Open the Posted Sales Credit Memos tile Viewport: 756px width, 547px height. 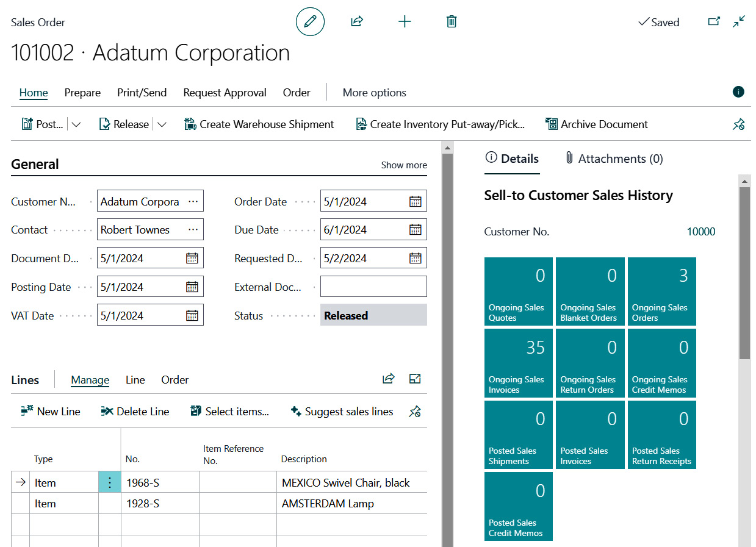pos(519,507)
